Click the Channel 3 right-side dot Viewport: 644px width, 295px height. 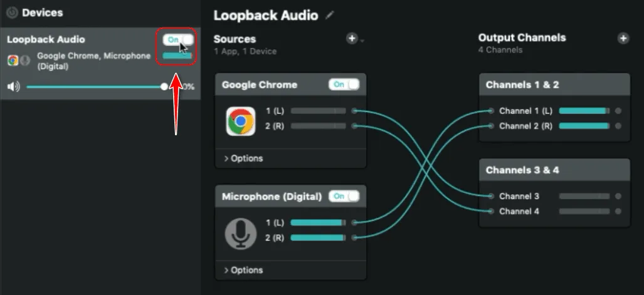point(618,196)
